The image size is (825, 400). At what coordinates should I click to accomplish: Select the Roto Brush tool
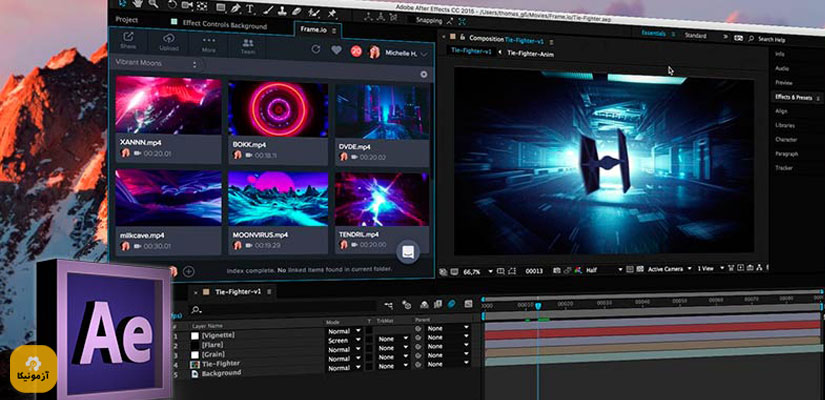click(x=313, y=12)
